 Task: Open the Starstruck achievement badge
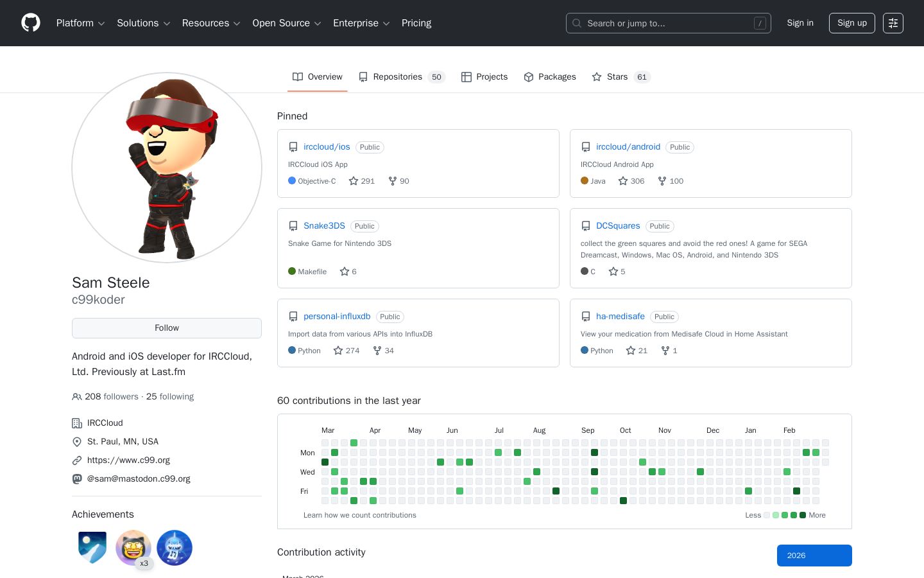pos(133,548)
